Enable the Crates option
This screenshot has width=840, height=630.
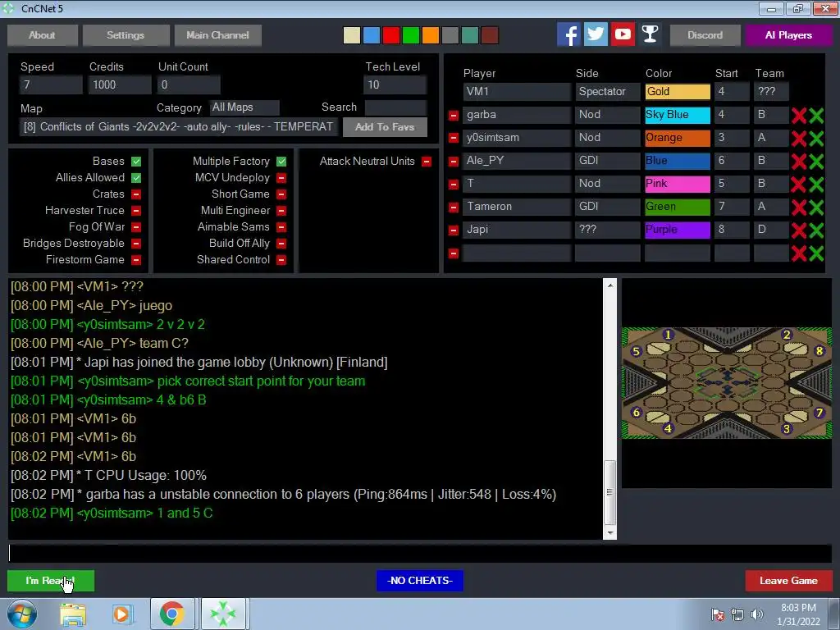(x=136, y=194)
